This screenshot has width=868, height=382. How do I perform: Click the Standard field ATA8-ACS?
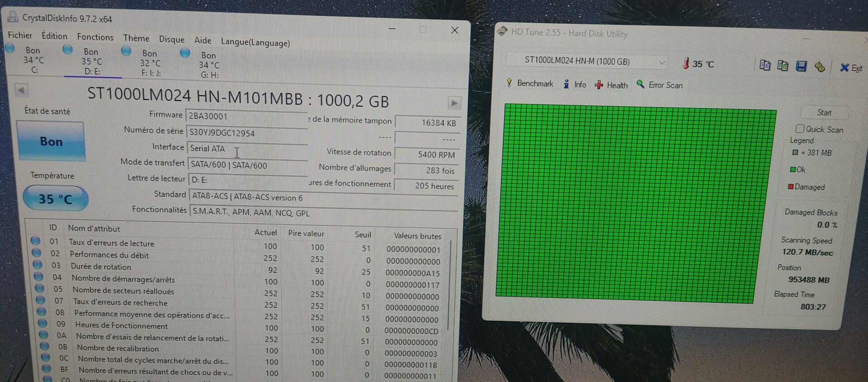(323, 198)
